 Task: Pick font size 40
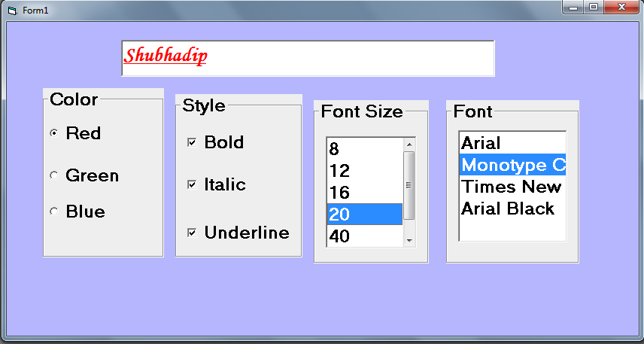click(364, 236)
